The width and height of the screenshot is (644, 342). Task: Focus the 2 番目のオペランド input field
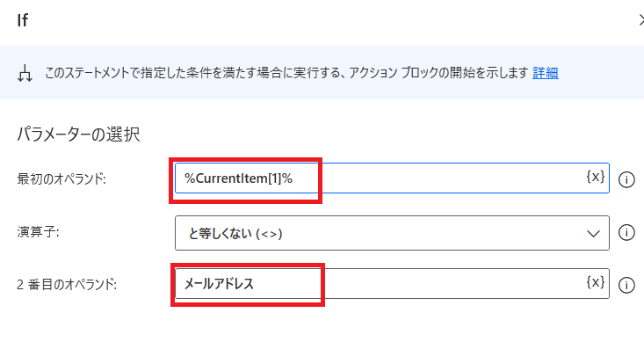[392, 284]
